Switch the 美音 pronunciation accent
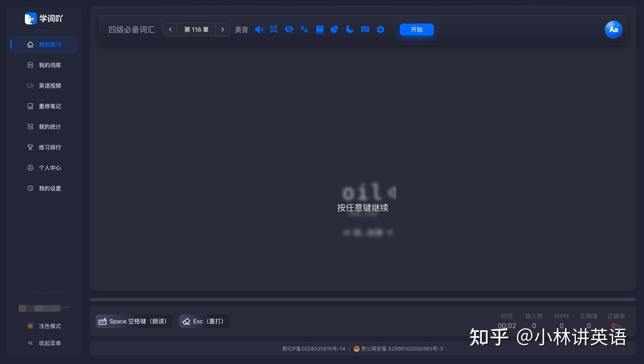 241,30
